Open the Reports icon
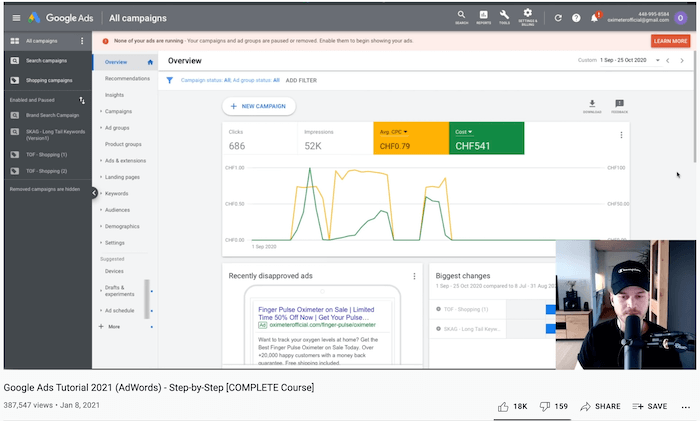Image resolution: width=700 pixels, height=421 pixels. pos(483,17)
